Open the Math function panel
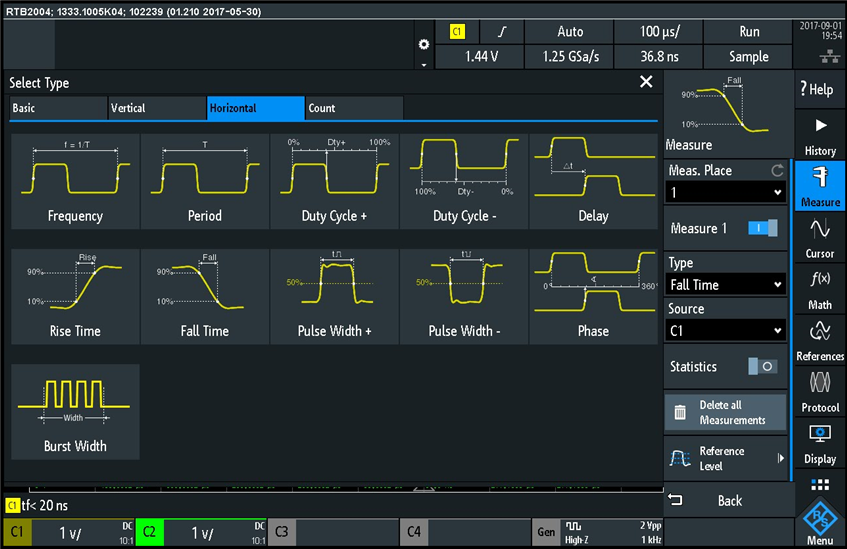Viewport: 847px width, 549px height. [819, 289]
